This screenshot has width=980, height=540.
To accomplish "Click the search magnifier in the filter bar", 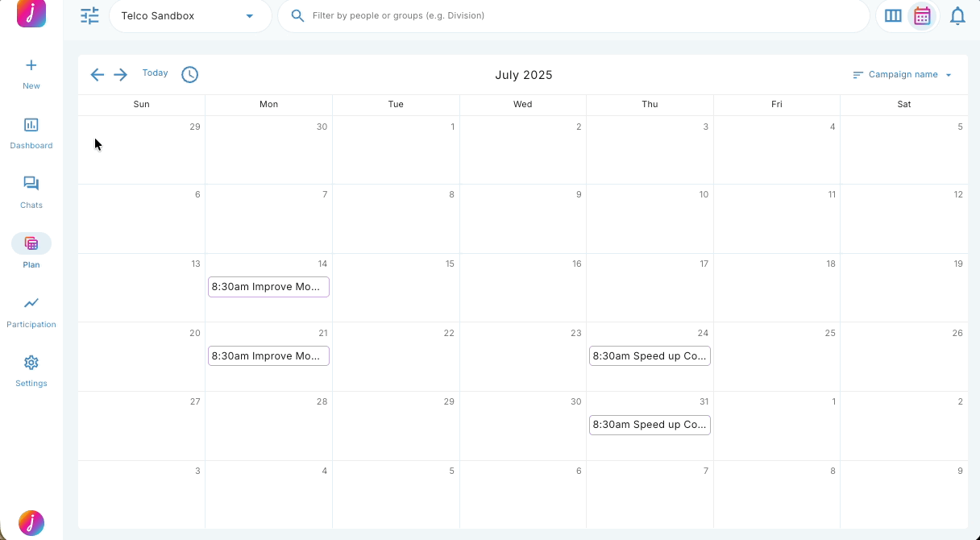I will [x=297, y=15].
